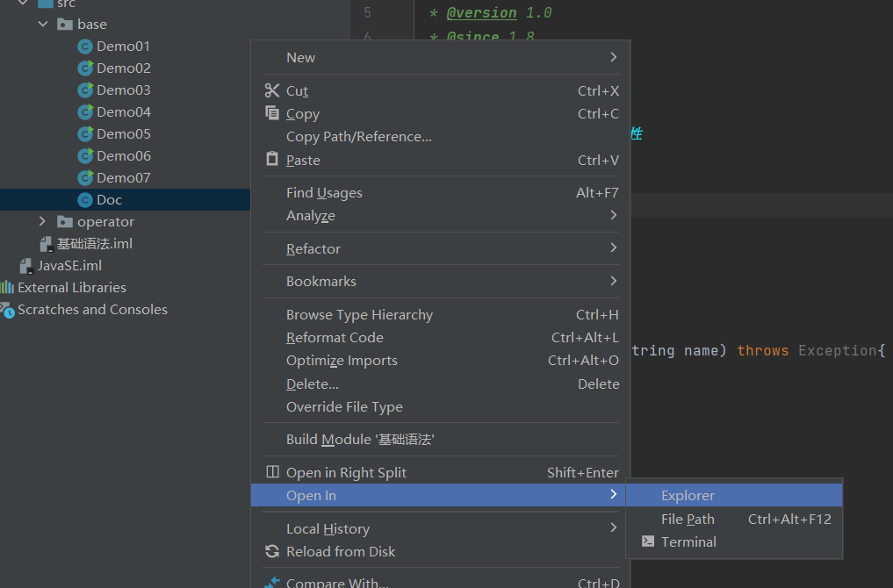Click the Paste clipboard icon
Image resolution: width=893 pixels, height=588 pixels.
point(271,160)
